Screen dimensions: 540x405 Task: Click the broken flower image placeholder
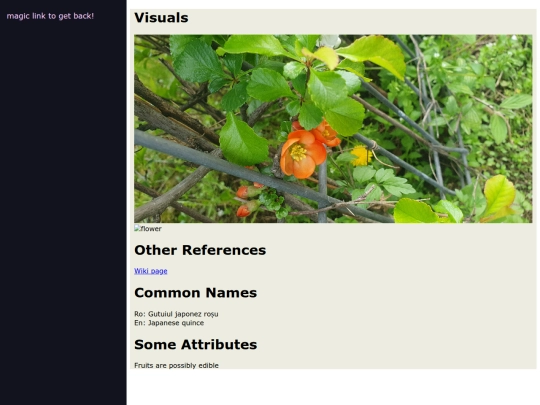pyautogui.click(x=148, y=229)
